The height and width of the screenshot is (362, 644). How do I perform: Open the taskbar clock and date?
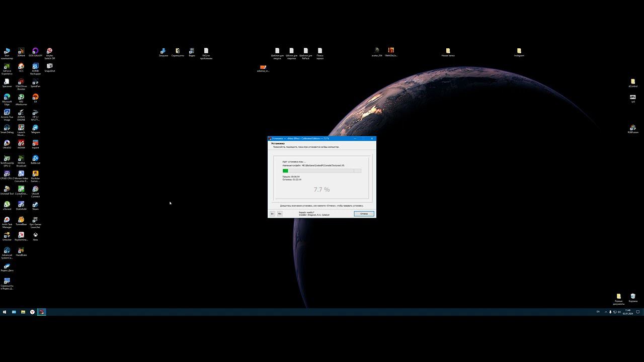coord(627,312)
